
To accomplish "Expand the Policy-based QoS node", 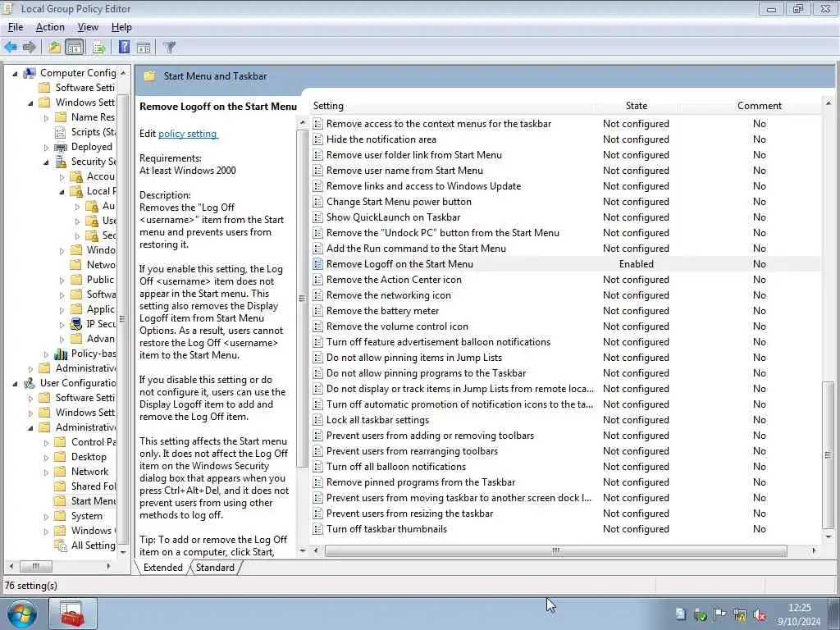I will click(x=46, y=354).
